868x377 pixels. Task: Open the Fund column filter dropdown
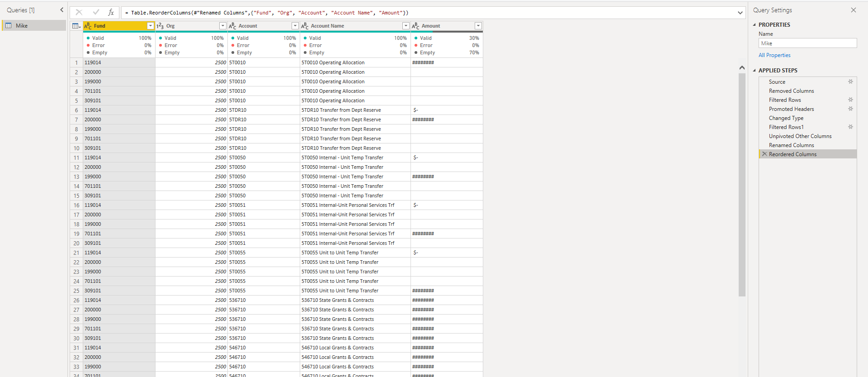151,26
